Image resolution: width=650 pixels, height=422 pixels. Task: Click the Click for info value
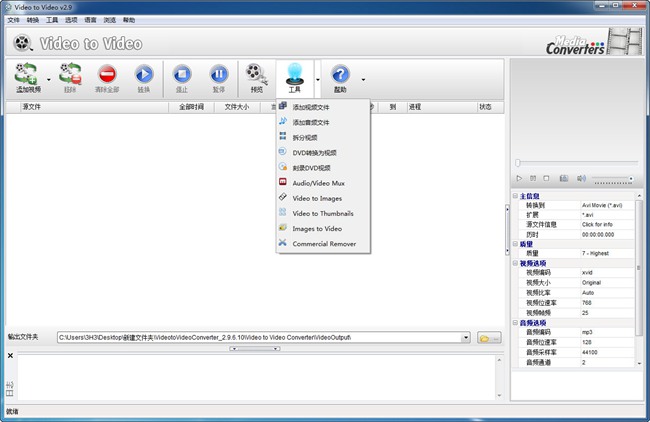597,224
